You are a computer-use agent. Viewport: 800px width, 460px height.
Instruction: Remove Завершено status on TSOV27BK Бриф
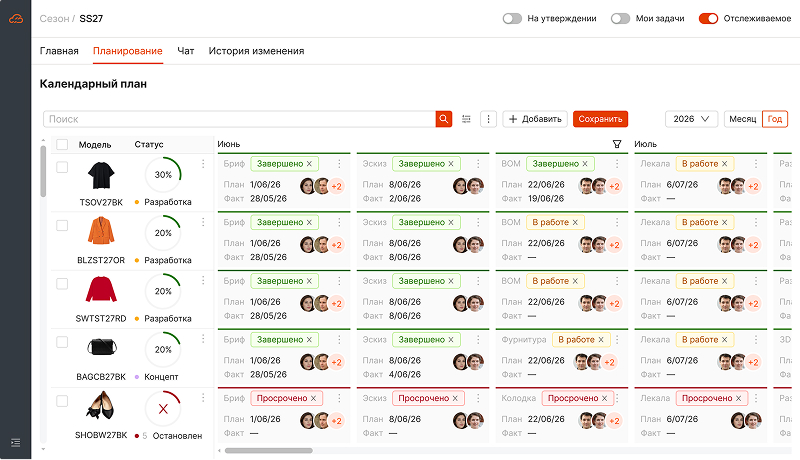tap(309, 164)
